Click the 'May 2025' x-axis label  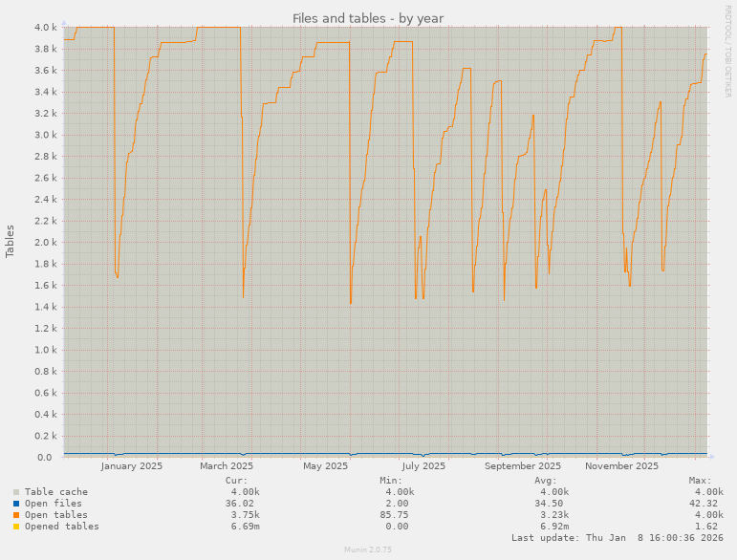pos(325,466)
